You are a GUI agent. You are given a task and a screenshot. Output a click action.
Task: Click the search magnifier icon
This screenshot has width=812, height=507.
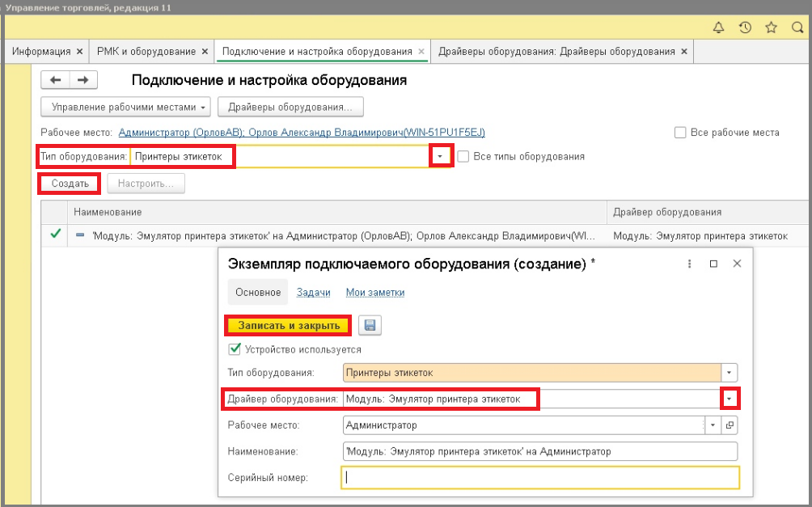(x=797, y=27)
